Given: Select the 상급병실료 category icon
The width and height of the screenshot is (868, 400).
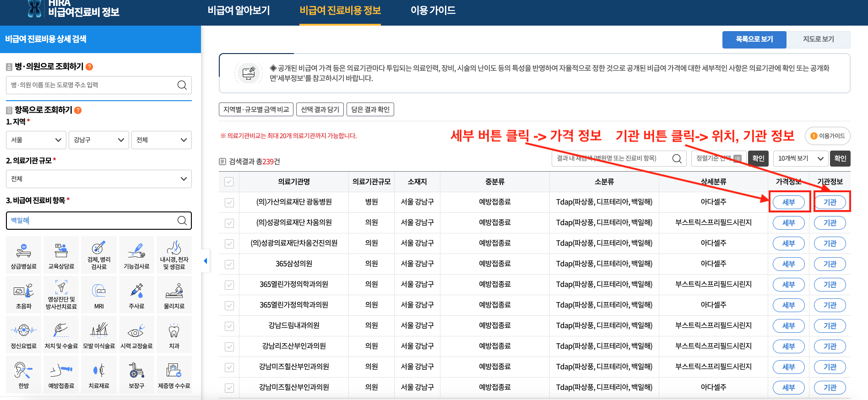Looking at the screenshot, I should [x=24, y=255].
